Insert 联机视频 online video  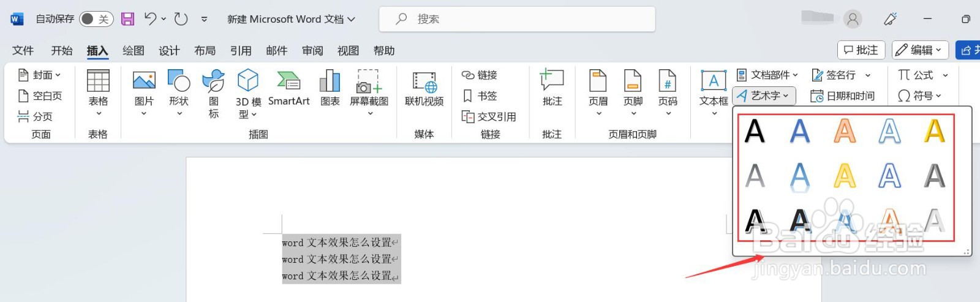[x=424, y=89]
